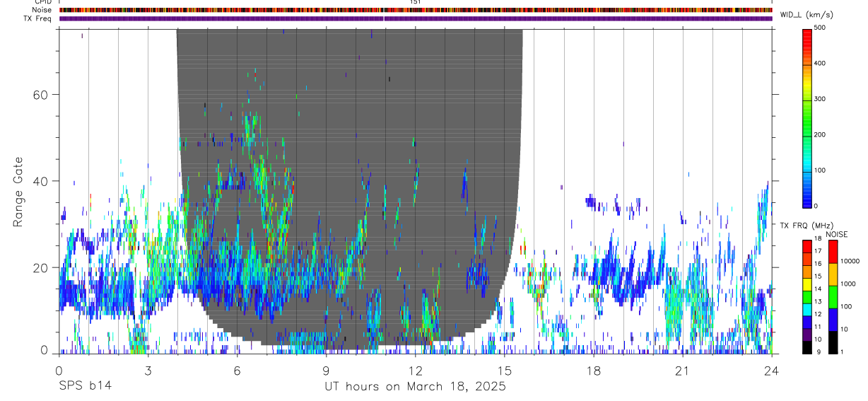
Task: Click the '500' label on the width color bar
Action: tap(819, 28)
